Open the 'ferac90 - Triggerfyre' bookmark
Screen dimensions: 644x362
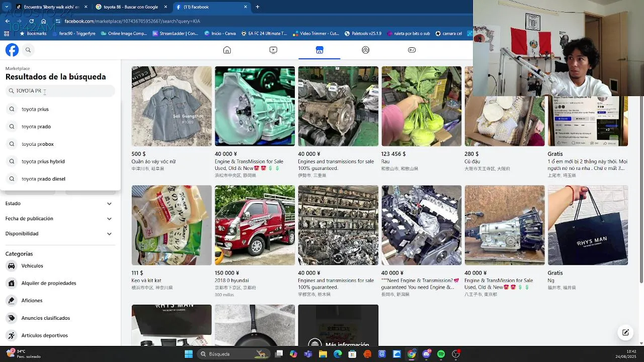click(x=73, y=34)
